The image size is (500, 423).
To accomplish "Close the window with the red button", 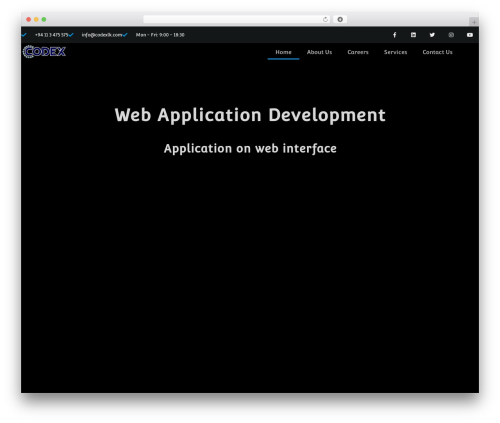I will 29,19.
